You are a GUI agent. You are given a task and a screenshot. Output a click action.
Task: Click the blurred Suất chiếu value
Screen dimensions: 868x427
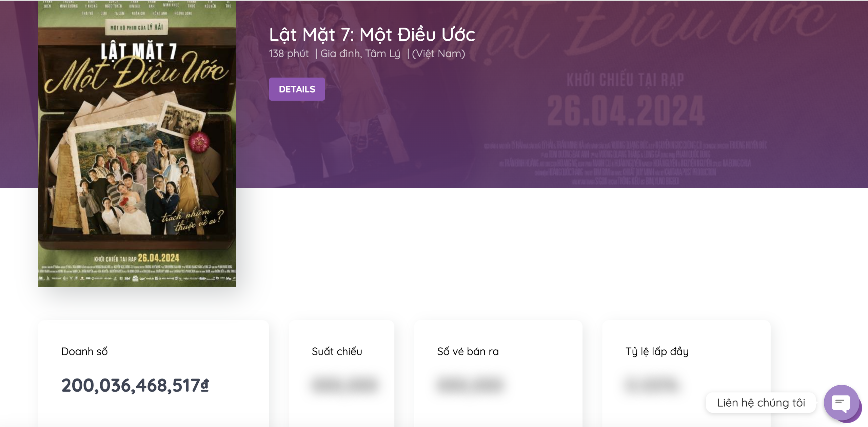345,385
